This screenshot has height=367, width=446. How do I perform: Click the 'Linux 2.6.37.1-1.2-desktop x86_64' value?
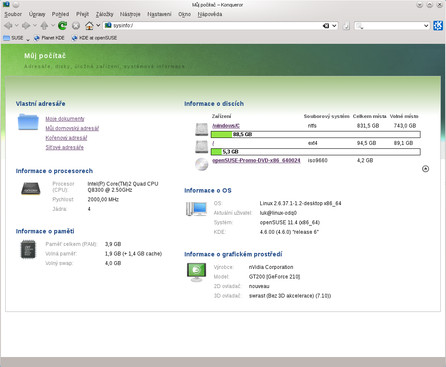[301, 203]
